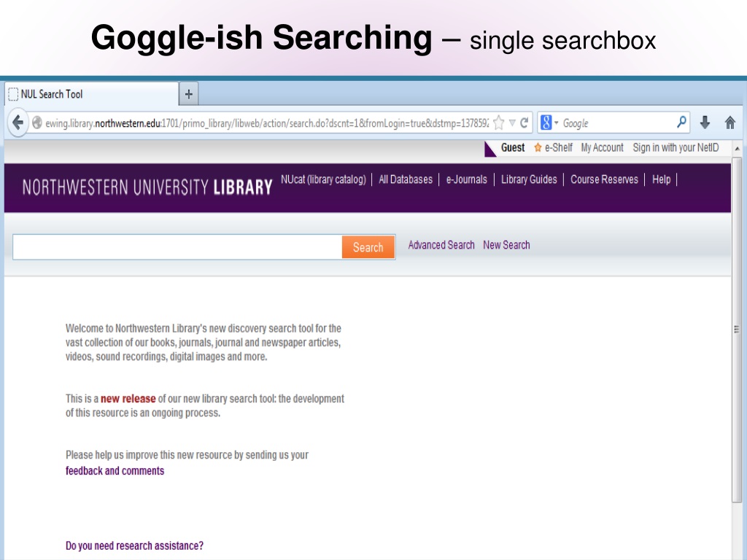The height and width of the screenshot is (560, 747).
Task: Open Course Reserves menu item
Action: [604, 179]
